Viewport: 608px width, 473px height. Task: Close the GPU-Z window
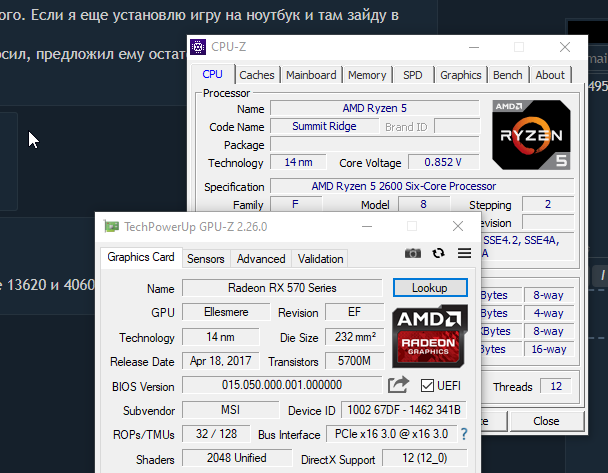click(458, 226)
